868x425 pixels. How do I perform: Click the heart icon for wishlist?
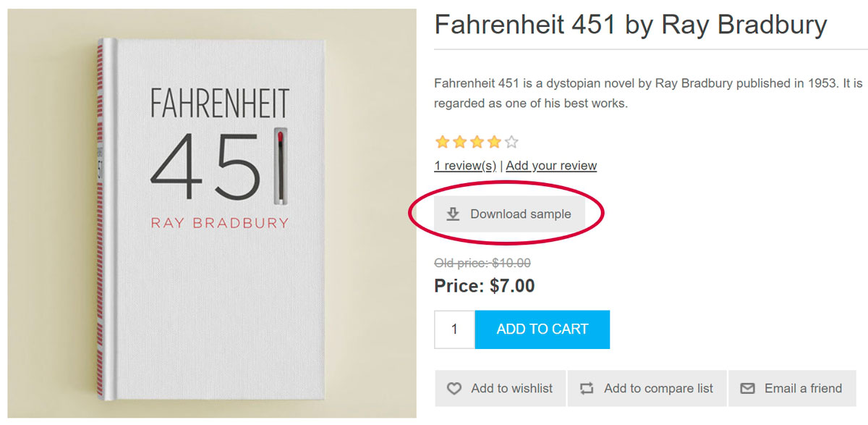(454, 389)
